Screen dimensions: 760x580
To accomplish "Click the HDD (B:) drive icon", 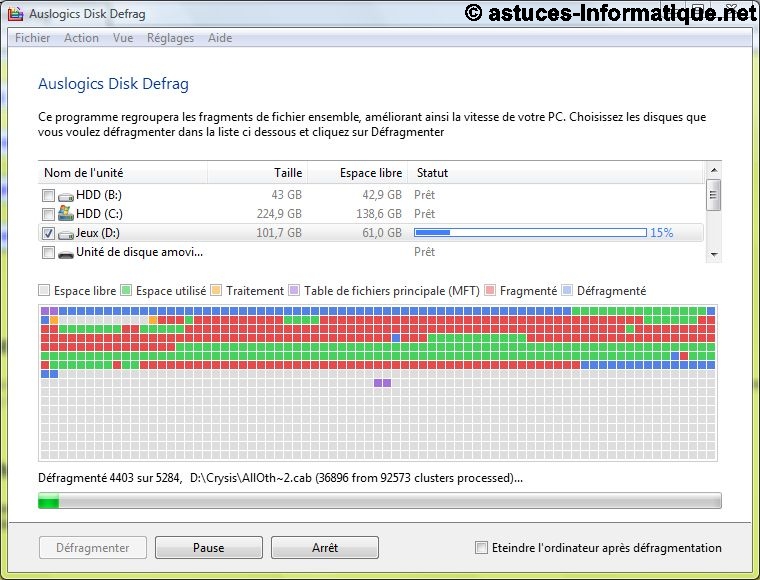I will tap(66, 195).
